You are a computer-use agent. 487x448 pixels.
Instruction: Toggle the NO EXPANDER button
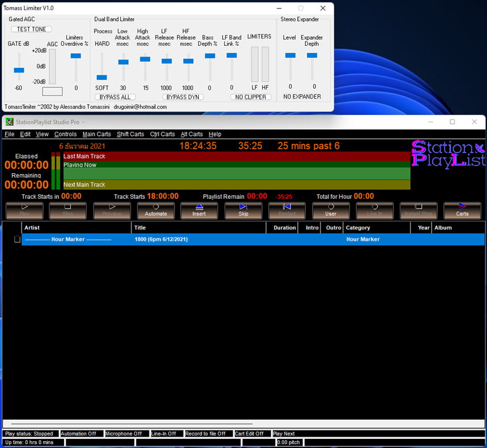point(302,97)
